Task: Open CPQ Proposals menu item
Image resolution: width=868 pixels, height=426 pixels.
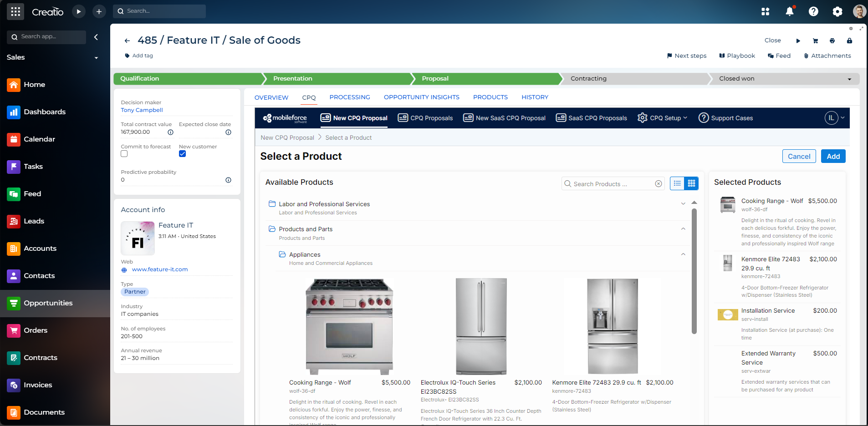Action: click(425, 118)
